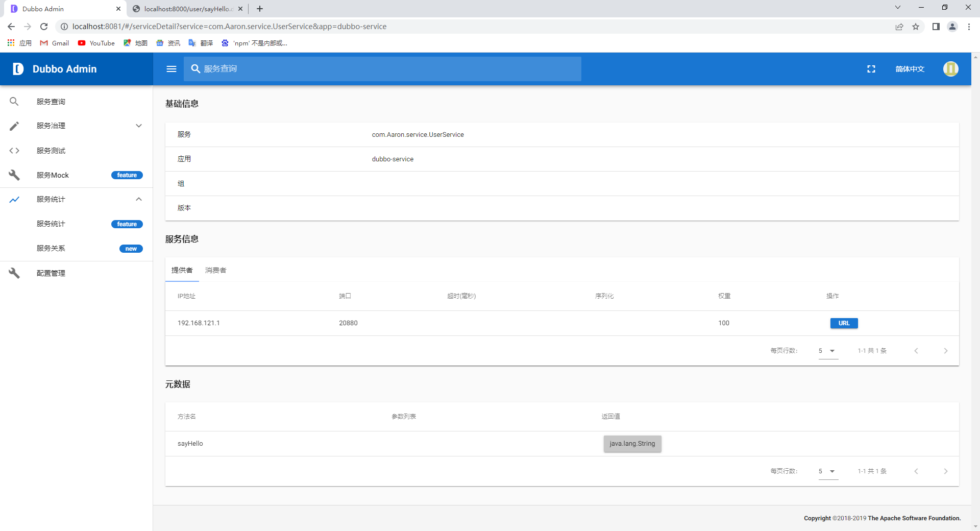Click port 20880 cell
The height and width of the screenshot is (531, 980).
[x=348, y=323]
